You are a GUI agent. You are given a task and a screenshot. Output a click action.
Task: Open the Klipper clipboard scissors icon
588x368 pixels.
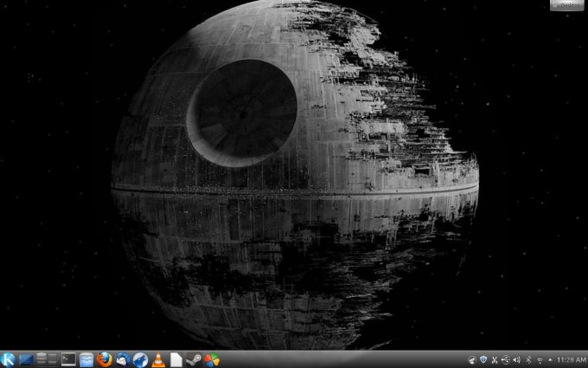(494, 359)
